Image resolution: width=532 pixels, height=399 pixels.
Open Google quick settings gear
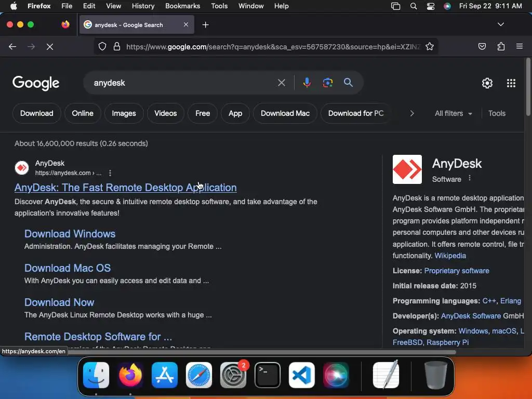pos(487,83)
